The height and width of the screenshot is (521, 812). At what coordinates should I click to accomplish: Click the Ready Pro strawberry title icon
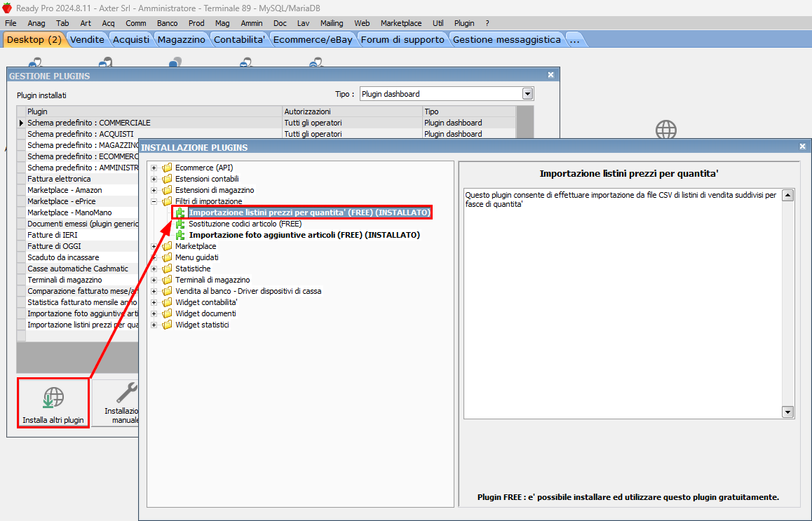coord(7,8)
